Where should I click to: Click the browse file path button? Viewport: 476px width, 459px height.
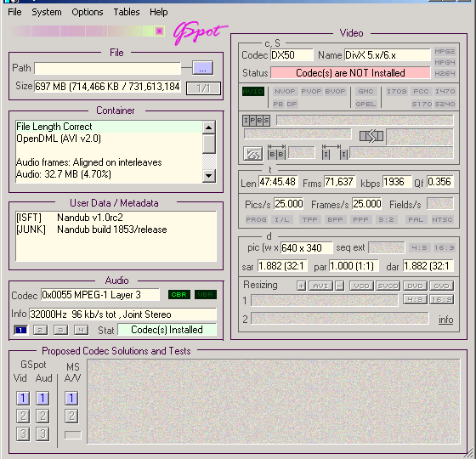[202, 68]
